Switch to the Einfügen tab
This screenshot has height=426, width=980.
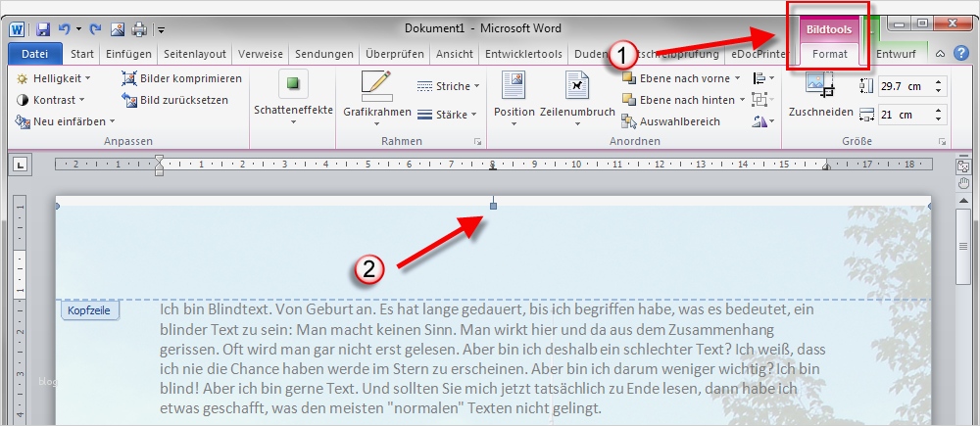point(128,54)
